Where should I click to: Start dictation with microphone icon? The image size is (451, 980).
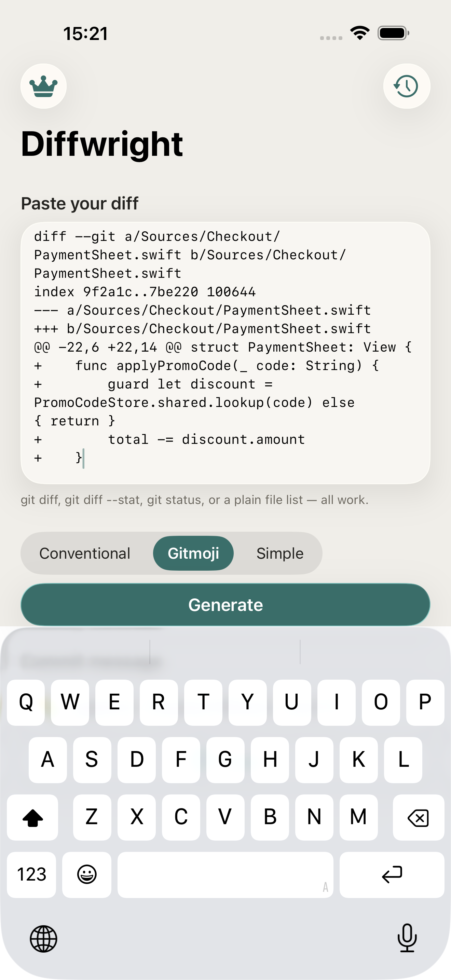click(x=407, y=938)
